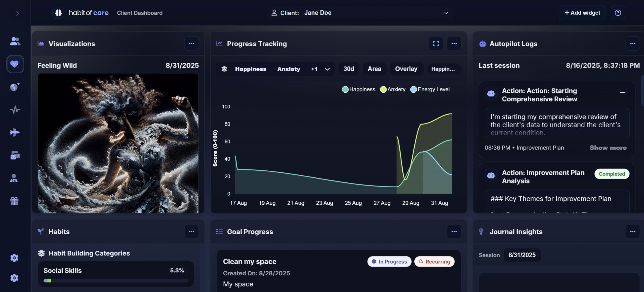The width and height of the screenshot is (644, 292).
Task: Open Visualizations widget options menu
Action: tap(191, 44)
